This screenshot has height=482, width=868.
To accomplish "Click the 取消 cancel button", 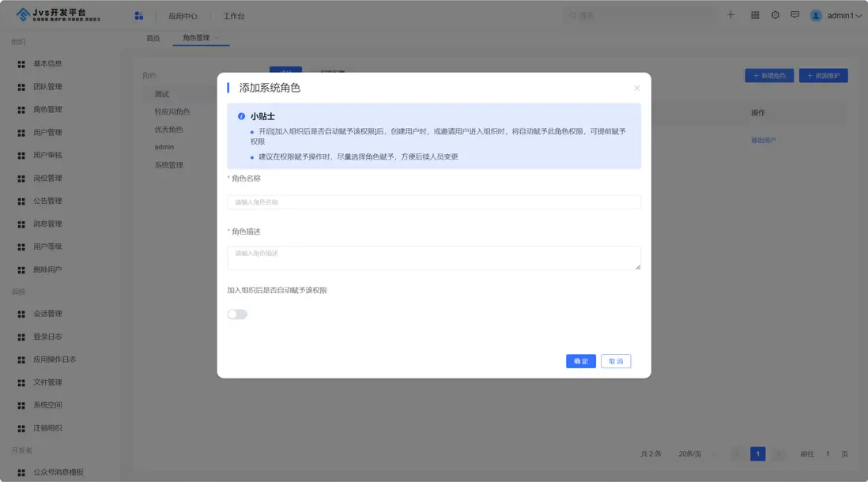I will click(x=616, y=361).
